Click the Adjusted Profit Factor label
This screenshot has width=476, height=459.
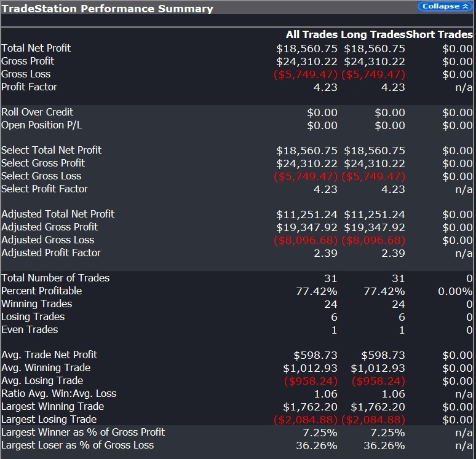pos(51,253)
